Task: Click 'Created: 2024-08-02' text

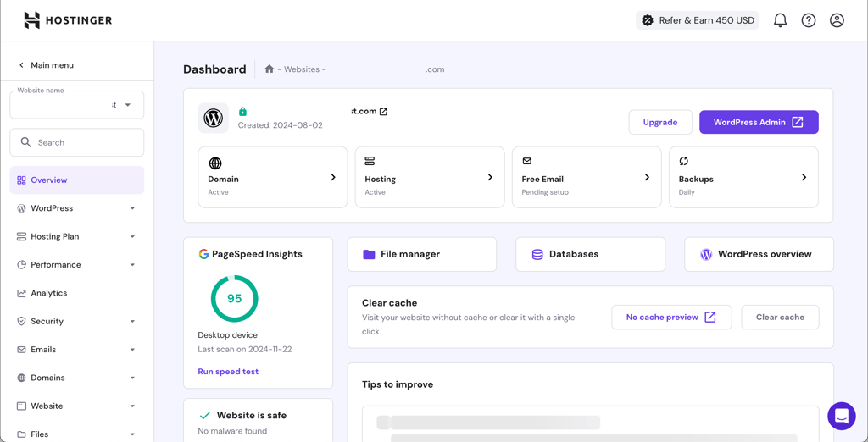Action: coord(280,125)
